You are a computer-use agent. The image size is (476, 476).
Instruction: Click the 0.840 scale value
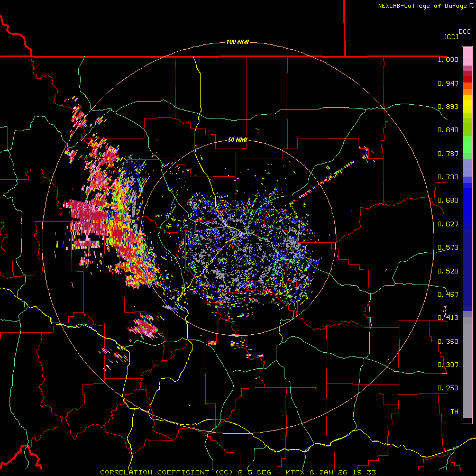pos(448,130)
